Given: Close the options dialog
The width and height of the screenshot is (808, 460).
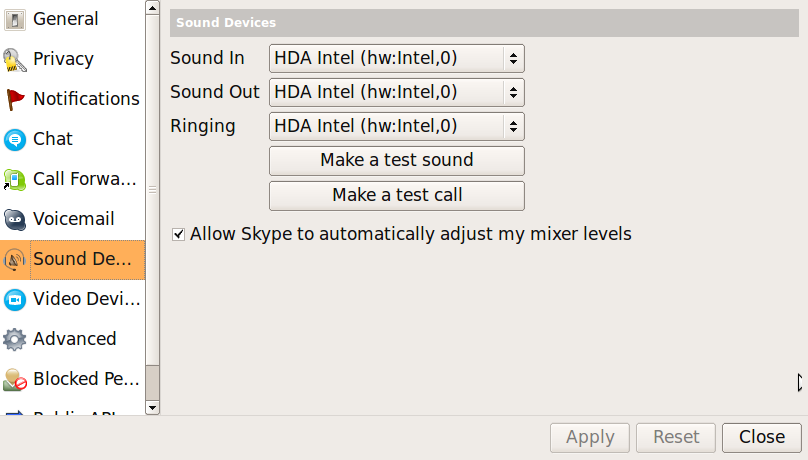Looking at the screenshot, I should pyautogui.click(x=762, y=437).
